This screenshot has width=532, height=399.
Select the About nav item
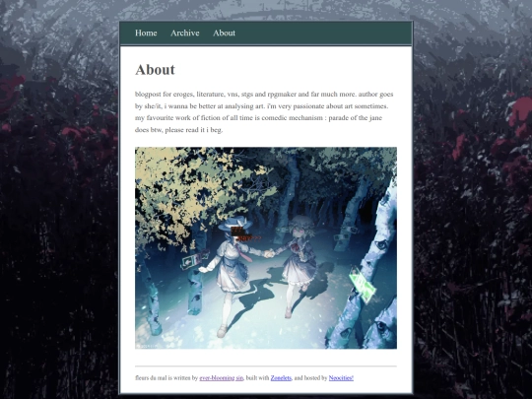(224, 33)
